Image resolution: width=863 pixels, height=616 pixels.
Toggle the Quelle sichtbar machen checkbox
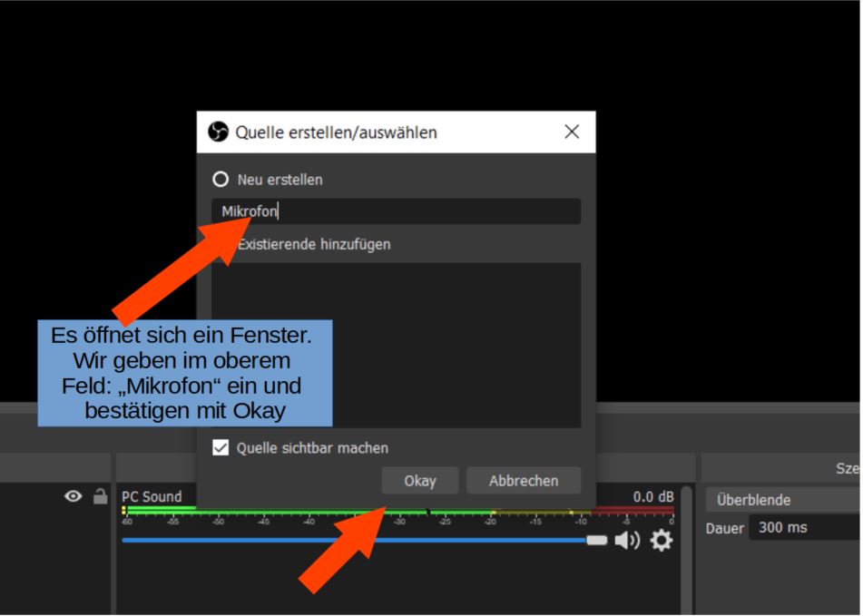(221, 447)
